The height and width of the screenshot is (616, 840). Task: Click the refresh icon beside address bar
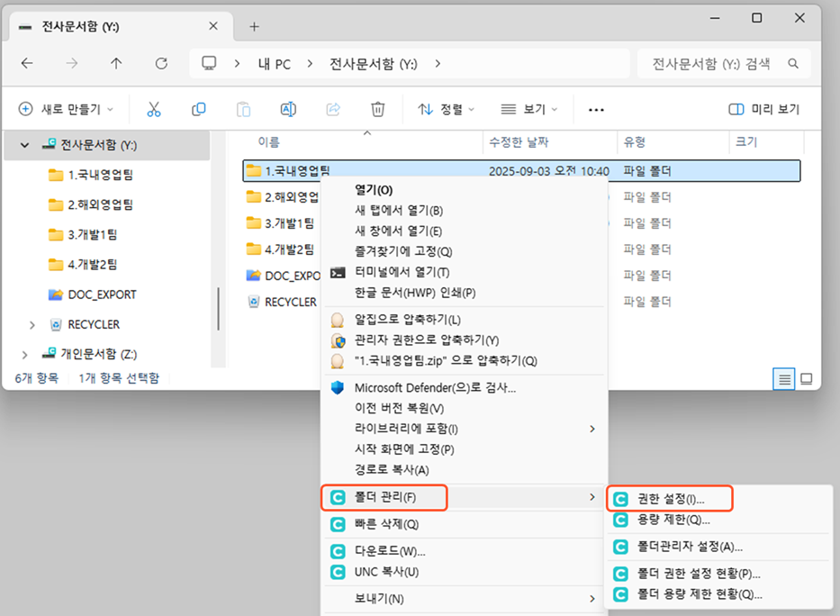pos(161,63)
